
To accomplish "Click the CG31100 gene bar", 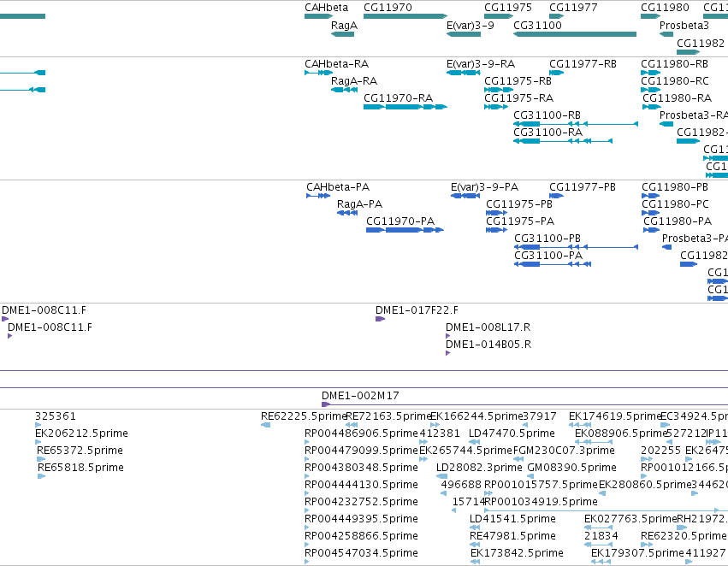I will point(575,34).
